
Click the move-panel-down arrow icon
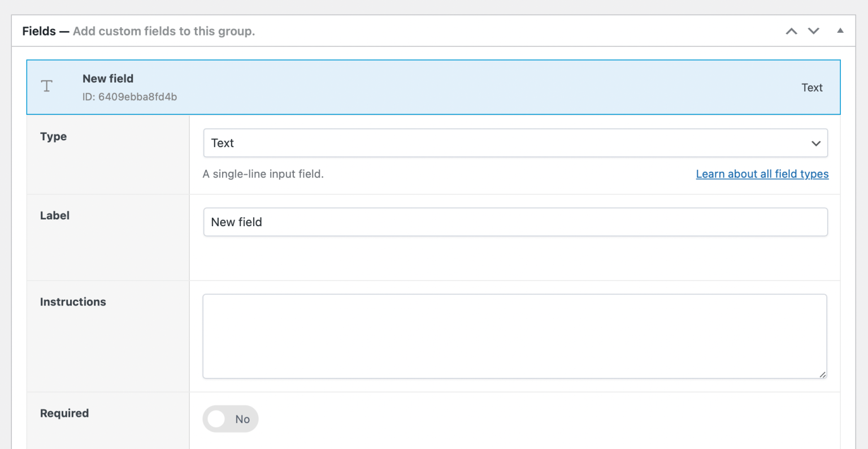coord(814,31)
